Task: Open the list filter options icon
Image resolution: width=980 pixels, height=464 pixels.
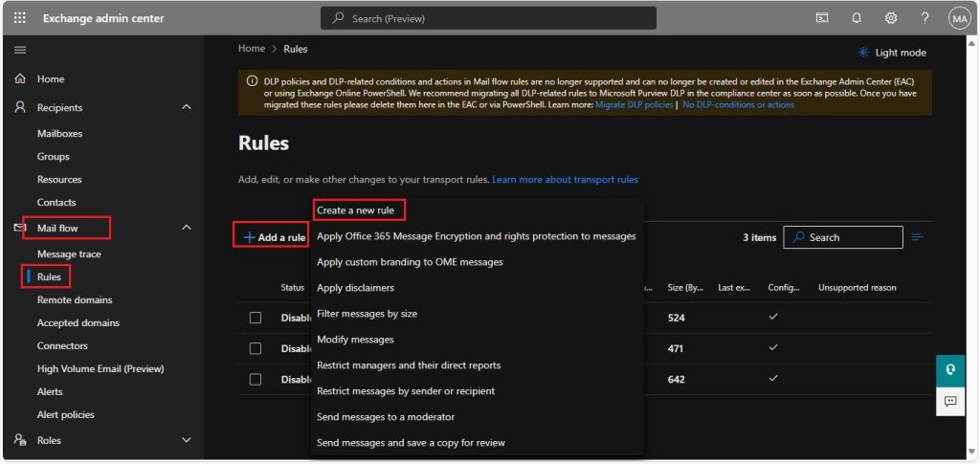Action: pyautogui.click(x=918, y=237)
